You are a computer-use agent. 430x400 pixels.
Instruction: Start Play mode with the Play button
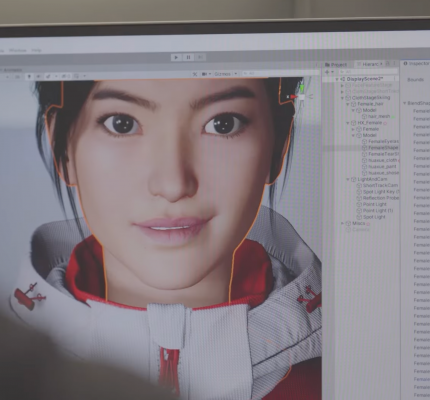click(x=176, y=57)
